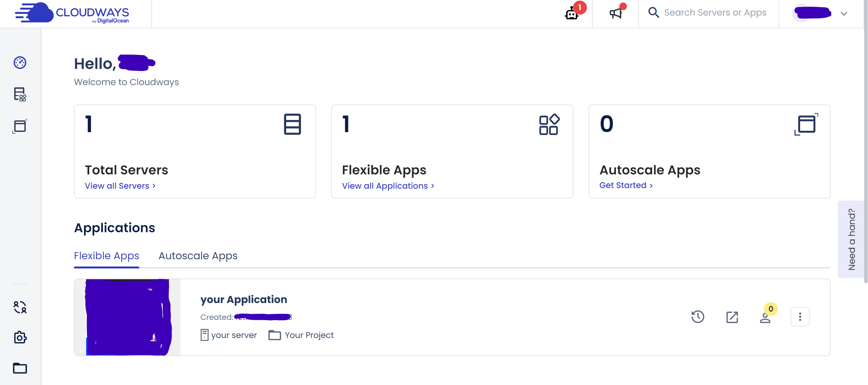Open the team members icon in sidebar

[20, 307]
